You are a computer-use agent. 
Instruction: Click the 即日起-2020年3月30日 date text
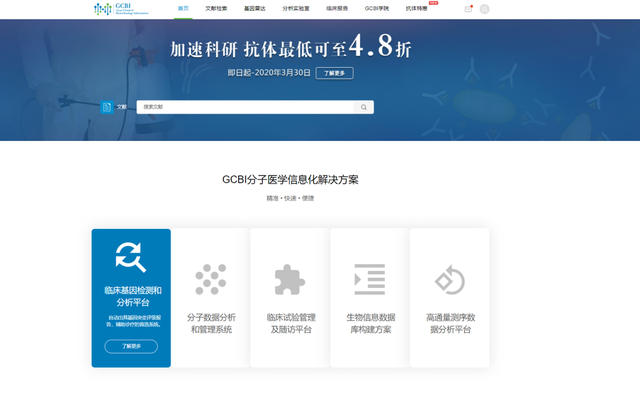point(269,73)
